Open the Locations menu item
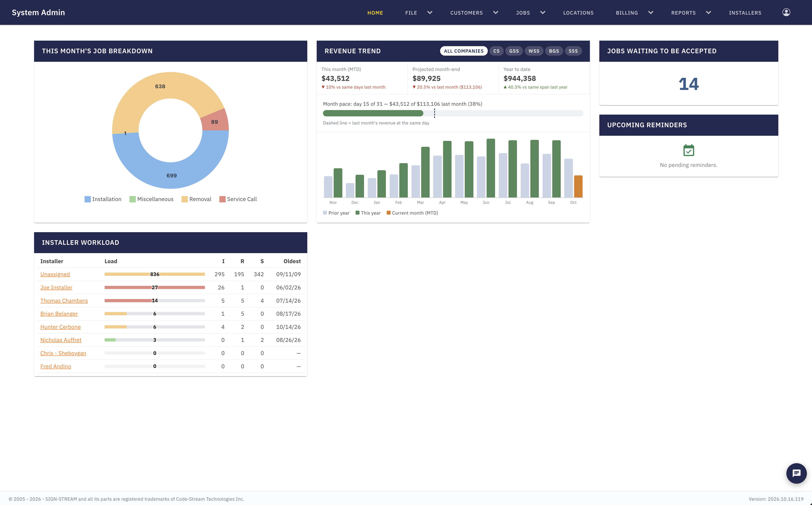 point(578,13)
